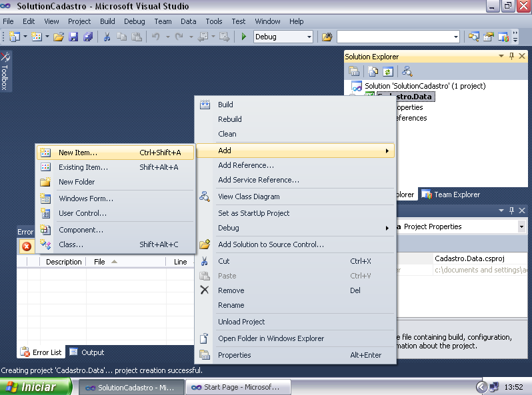Choose Set as StartUp Project
The width and height of the screenshot is (532, 395).
295,213
